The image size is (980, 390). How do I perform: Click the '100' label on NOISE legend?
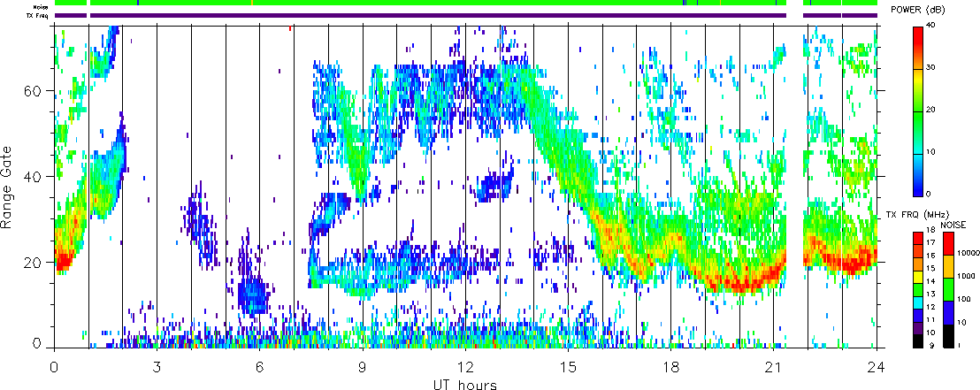click(964, 299)
